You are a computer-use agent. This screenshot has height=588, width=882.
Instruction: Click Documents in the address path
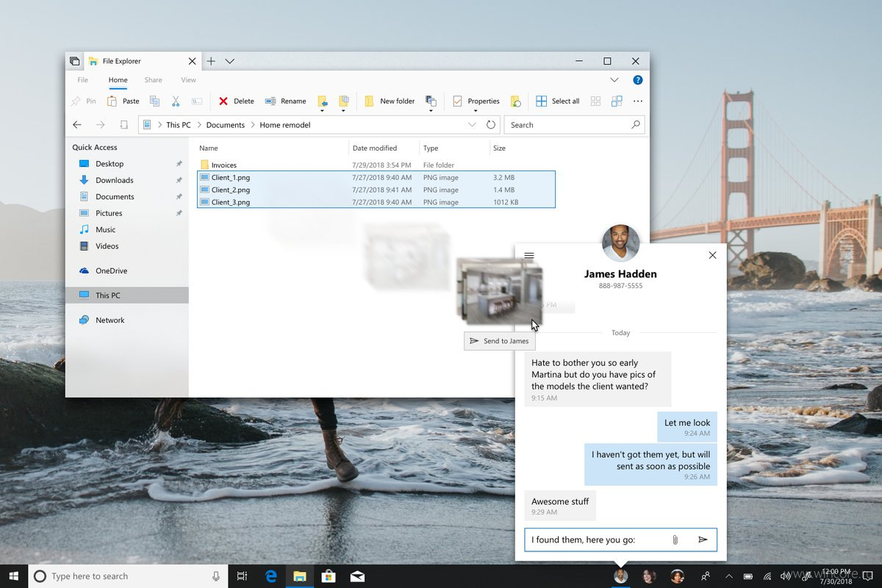(x=225, y=125)
